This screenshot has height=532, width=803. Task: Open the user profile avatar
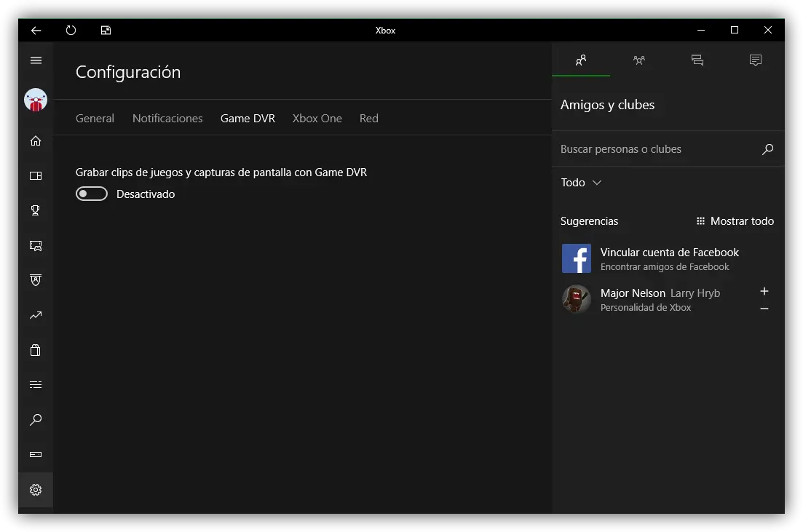tap(36, 100)
